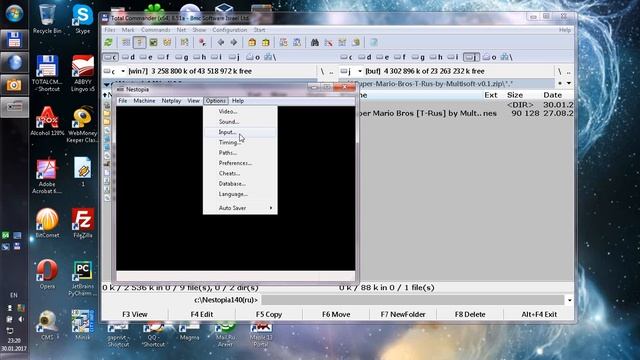640x360 pixels.
Task: Open Opera desktop icon
Action: pos(47,274)
